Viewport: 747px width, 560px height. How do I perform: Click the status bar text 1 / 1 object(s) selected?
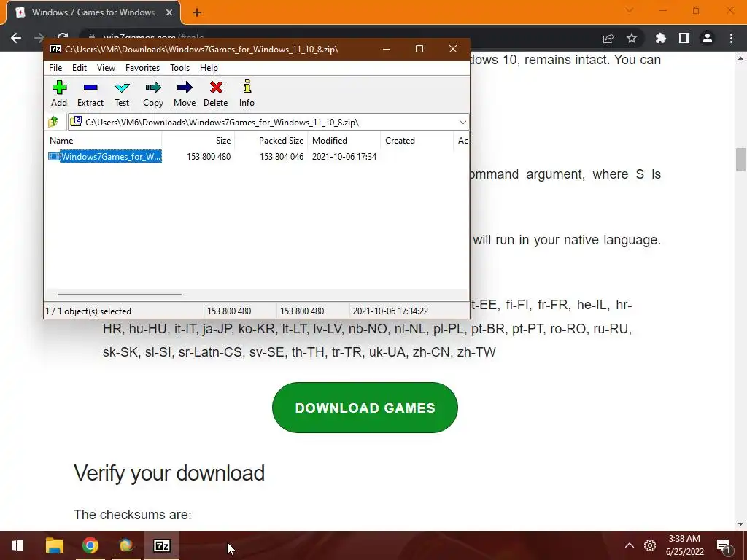tap(88, 311)
